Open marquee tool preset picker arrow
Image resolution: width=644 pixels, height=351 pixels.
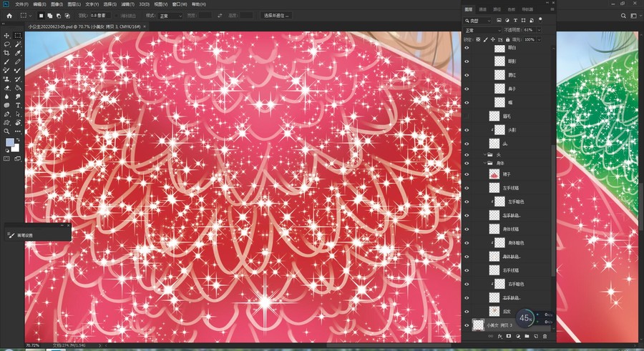click(30, 16)
